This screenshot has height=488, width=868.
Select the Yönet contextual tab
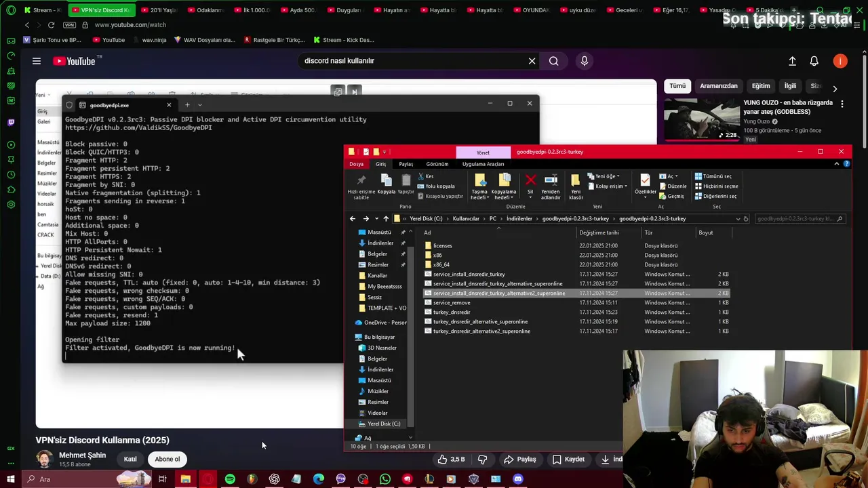pyautogui.click(x=483, y=152)
